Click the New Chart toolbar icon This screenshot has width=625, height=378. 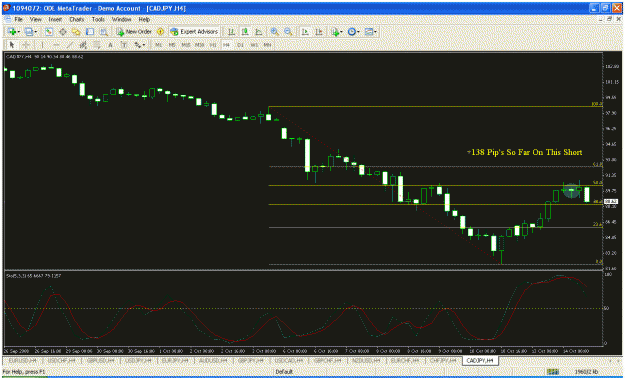(12, 32)
